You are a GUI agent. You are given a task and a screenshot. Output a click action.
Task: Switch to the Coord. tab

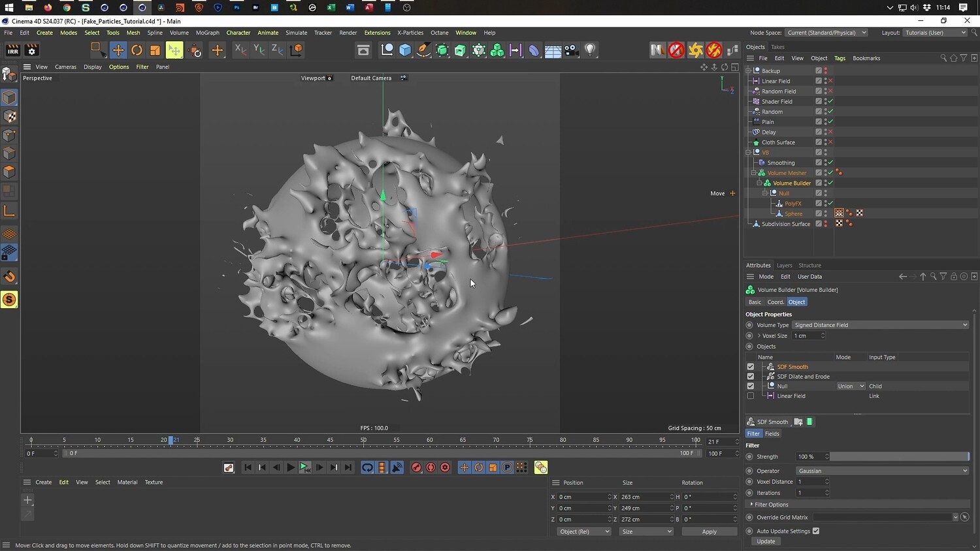point(776,302)
